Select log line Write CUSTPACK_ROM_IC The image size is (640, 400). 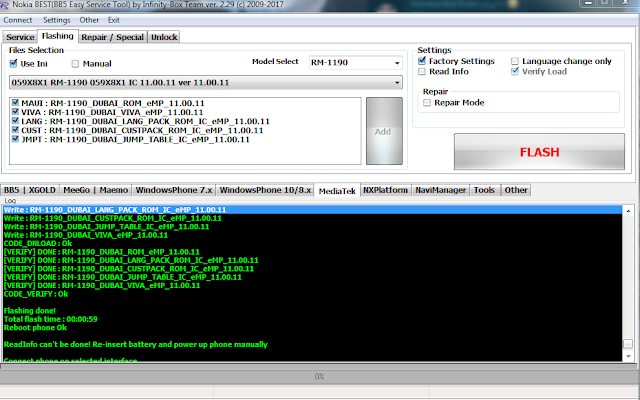[x=113, y=218]
